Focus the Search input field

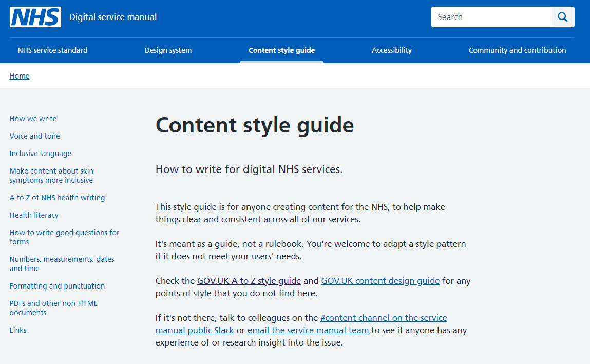pos(491,17)
